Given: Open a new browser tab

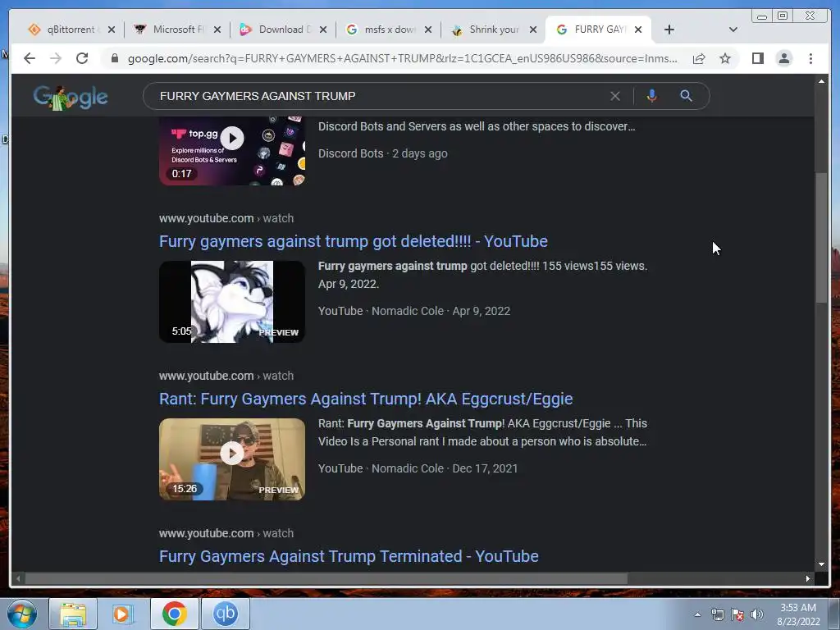Looking at the screenshot, I should point(669,30).
